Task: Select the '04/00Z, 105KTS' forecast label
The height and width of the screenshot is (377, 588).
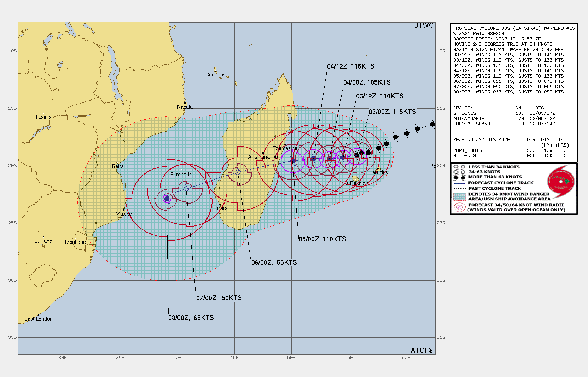Action: 367,82
